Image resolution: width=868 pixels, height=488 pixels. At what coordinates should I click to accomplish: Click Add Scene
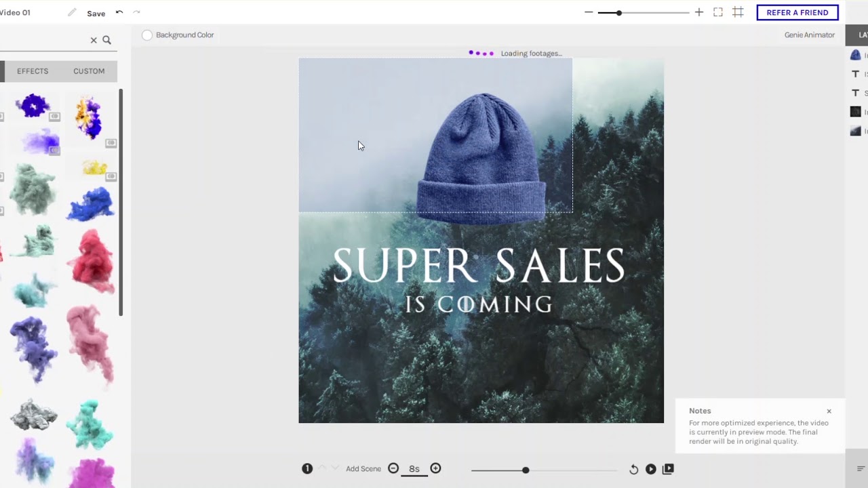pos(363,469)
